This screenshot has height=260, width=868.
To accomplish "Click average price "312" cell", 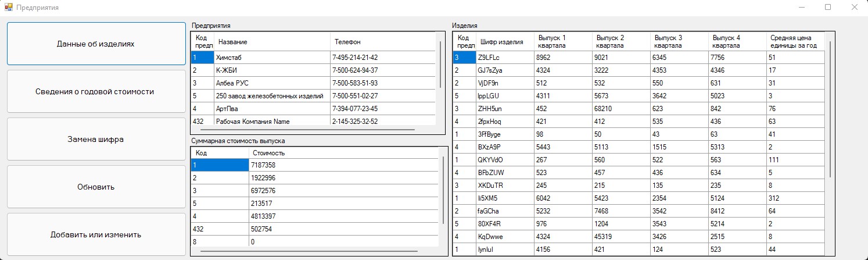I will point(795,198).
